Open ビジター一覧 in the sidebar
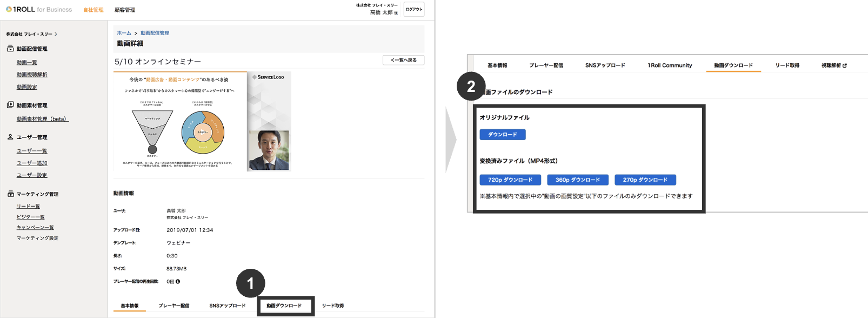 [30, 217]
